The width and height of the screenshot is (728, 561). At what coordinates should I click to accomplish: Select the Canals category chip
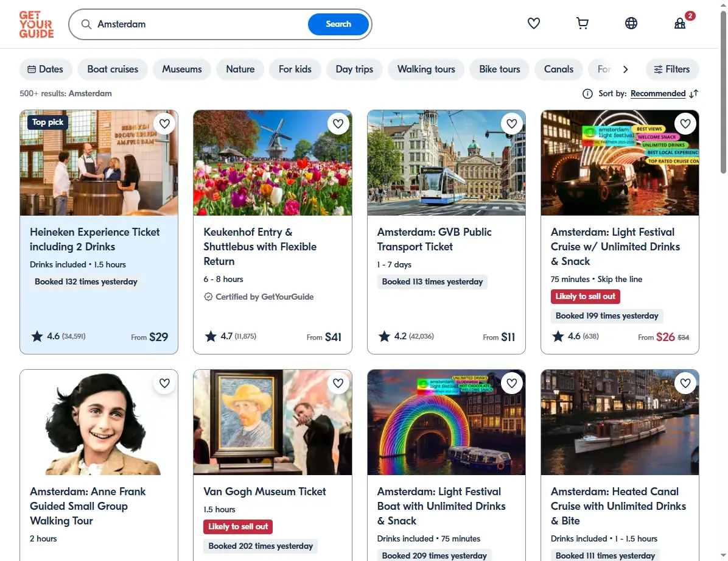559,69
